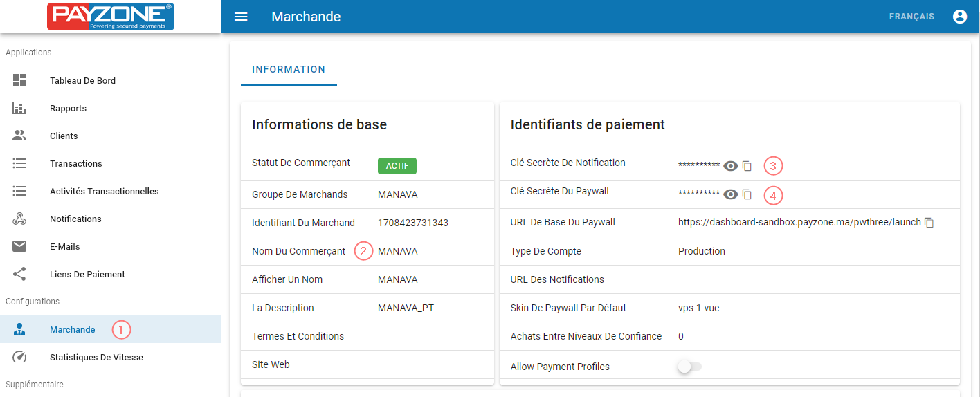This screenshot has height=397, width=980.
Task: Copy the URL De Base Du Paywall
Action: pyautogui.click(x=929, y=223)
